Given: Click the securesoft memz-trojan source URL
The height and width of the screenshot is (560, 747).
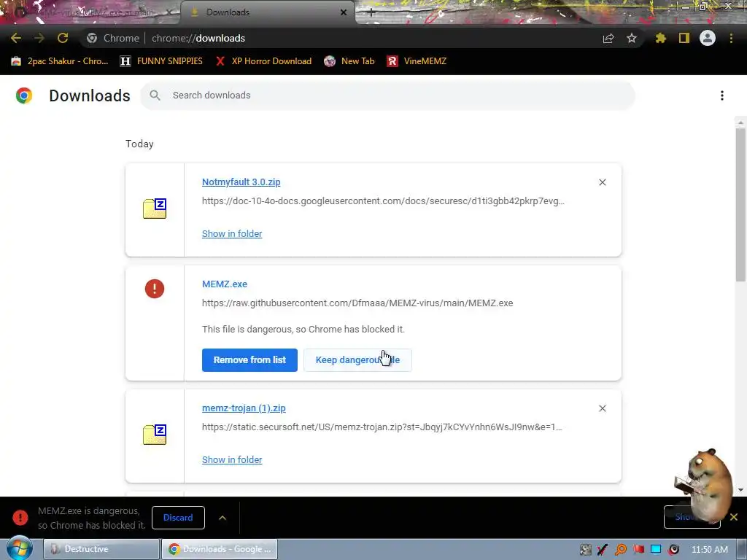Looking at the screenshot, I should tap(382, 427).
